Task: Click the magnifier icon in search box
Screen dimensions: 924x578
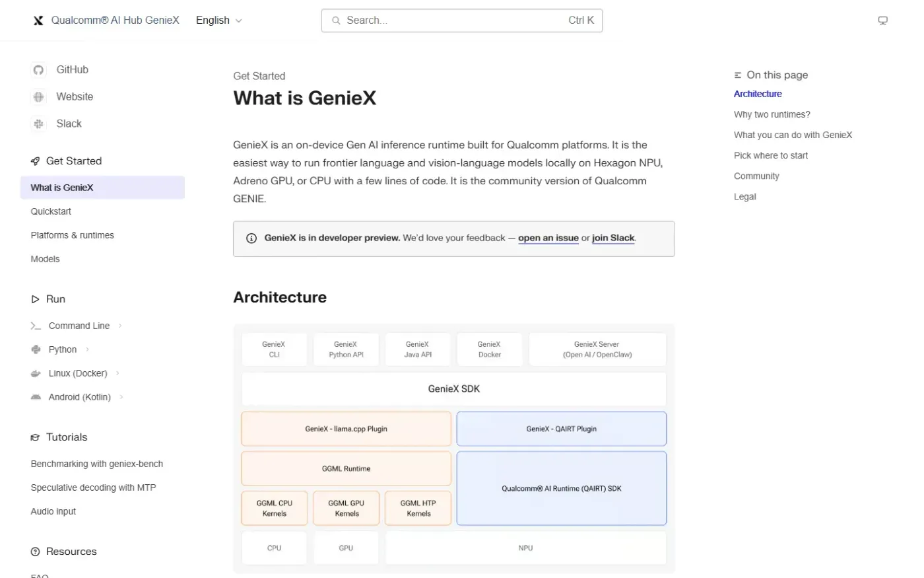Action: coord(336,20)
